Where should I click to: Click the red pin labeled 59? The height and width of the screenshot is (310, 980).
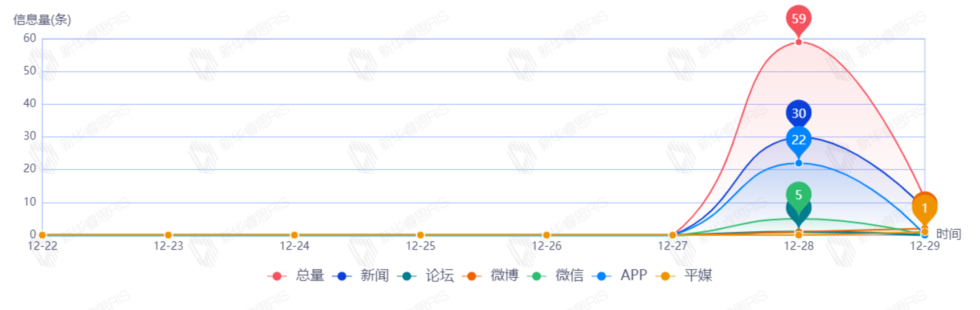[x=799, y=18]
